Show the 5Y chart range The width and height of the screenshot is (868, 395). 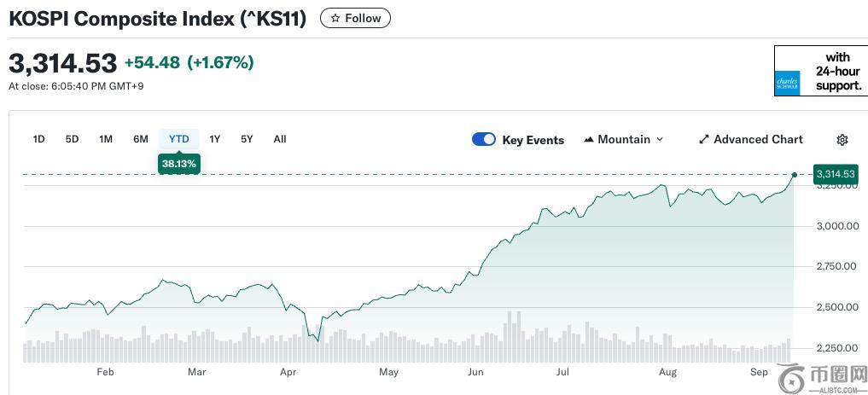[x=247, y=139]
